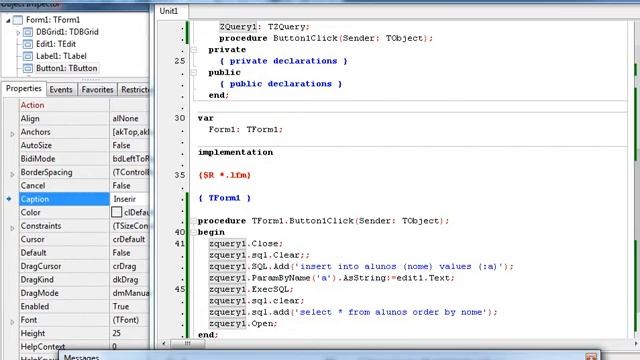
Task: Fold the private section in editor gutter
Action: [194, 50]
